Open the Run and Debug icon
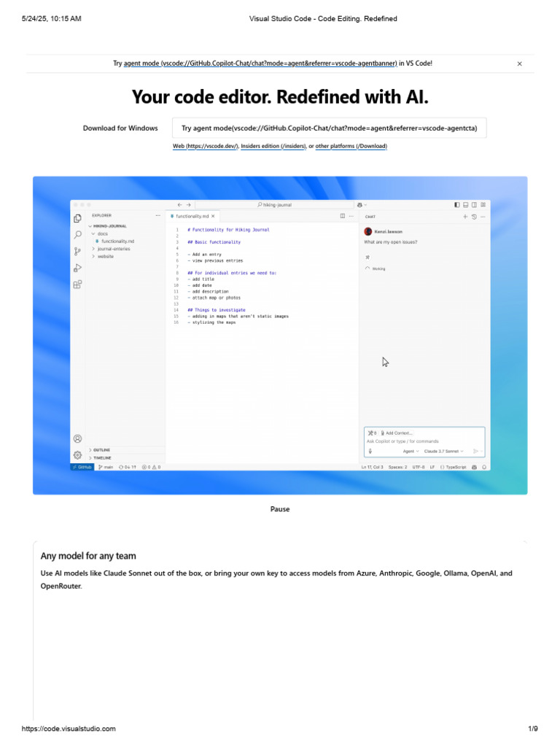 tap(77, 268)
